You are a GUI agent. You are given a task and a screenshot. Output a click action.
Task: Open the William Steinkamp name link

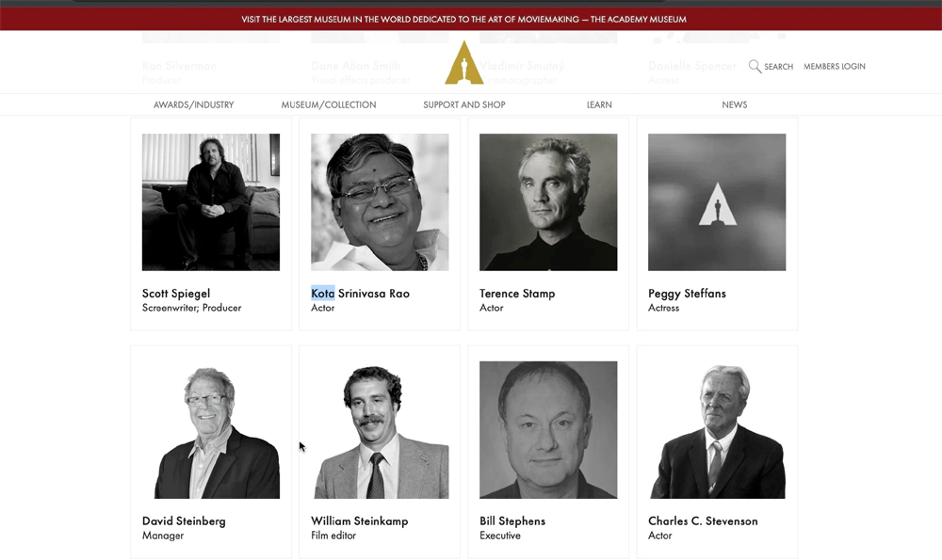[x=359, y=521]
